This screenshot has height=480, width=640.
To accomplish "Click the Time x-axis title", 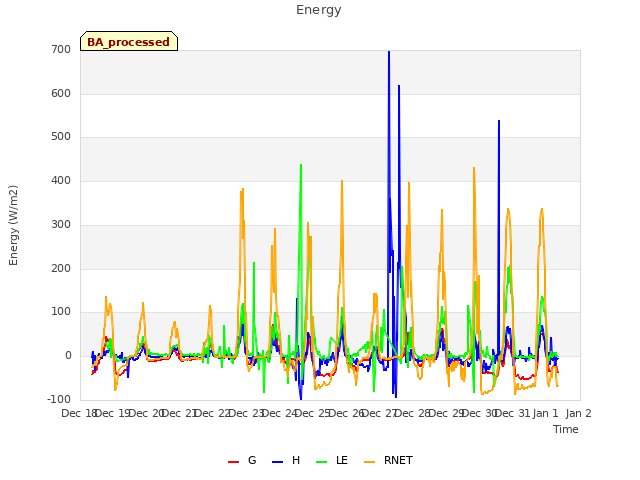I will (x=566, y=429).
